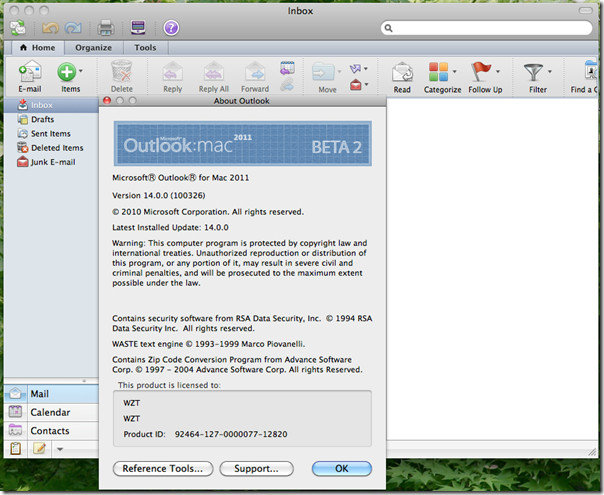The height and width of the screenshot is (495, 604).
Task: Click the Rules envelope icon
Action: pyautogui.click(x=355, y=69)
